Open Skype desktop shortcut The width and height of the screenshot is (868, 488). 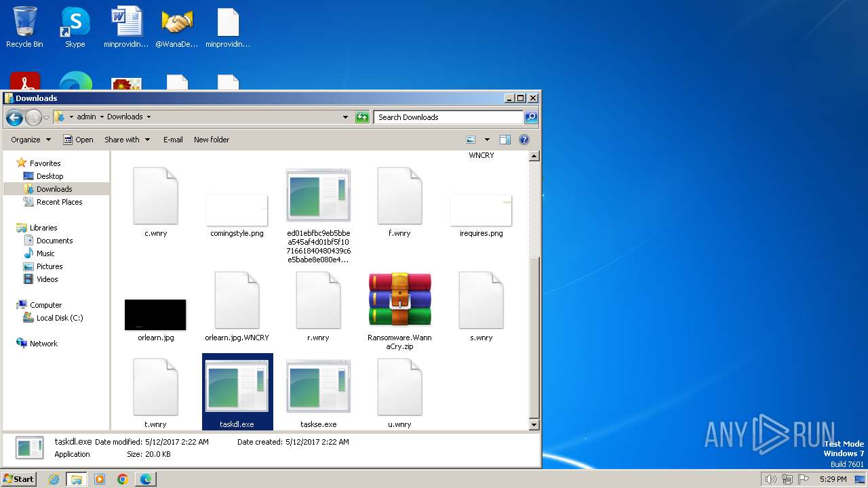(75, 27)
